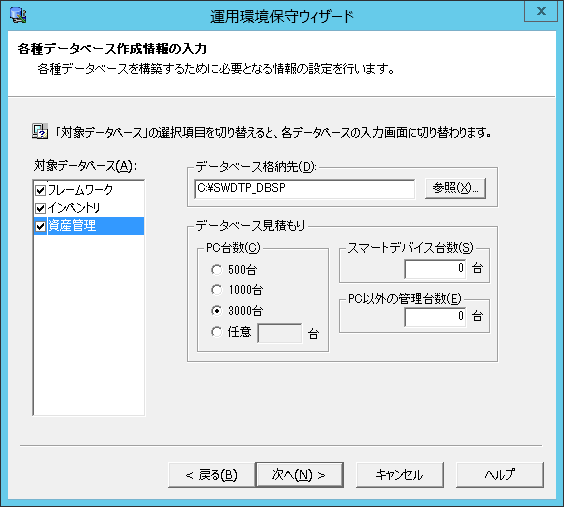Click the PC台数(C) group label
The image size is (564, 507).
pos(233,248)
